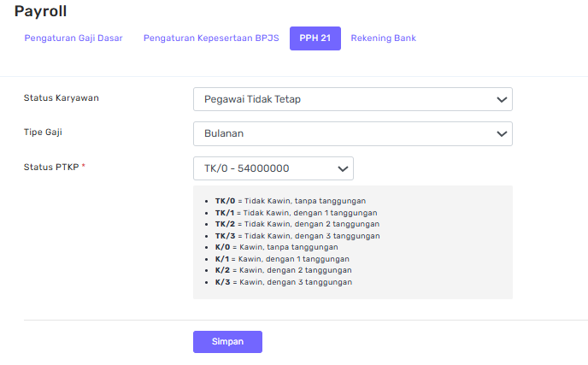This screenshot has width=588, height=365.
Task: Click the TK/1 legend line
Action: click(x=296, y=212)
